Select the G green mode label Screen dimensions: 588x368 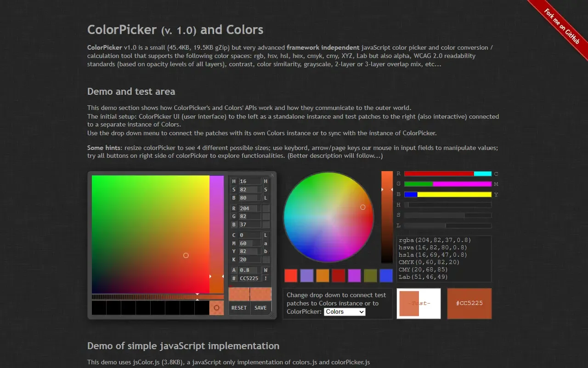tap(234, 216)
